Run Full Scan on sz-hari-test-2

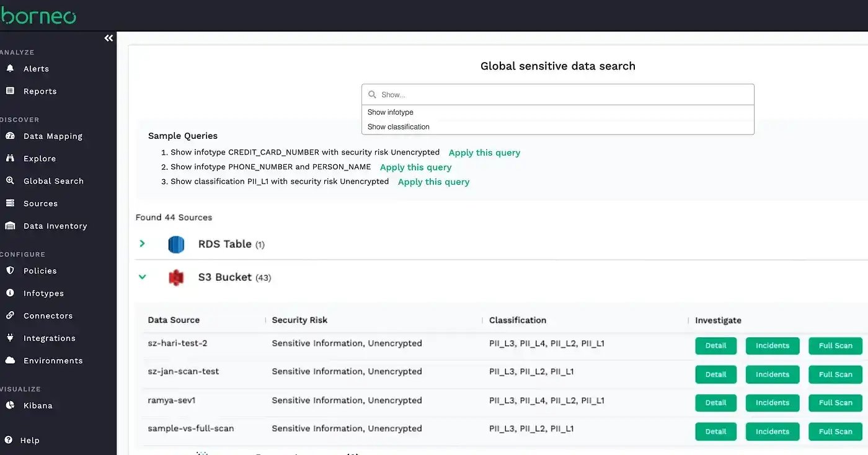click(836, 346)
